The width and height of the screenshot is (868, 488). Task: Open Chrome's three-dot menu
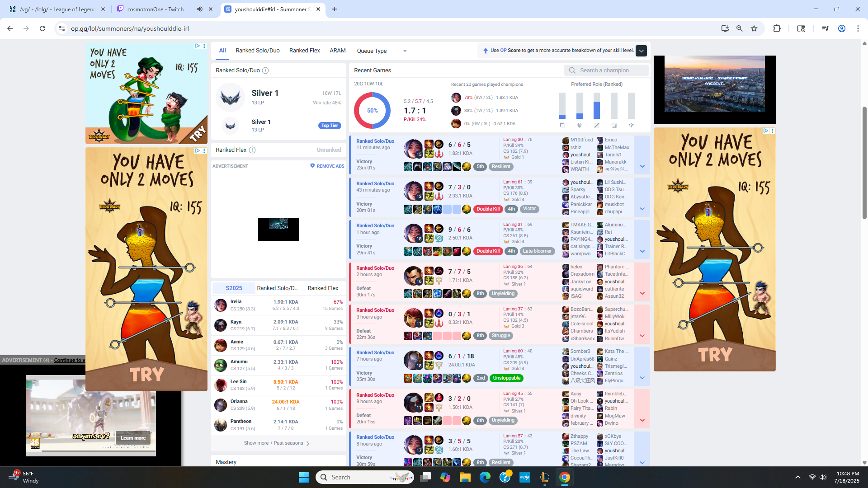click(x=858, y=28)
